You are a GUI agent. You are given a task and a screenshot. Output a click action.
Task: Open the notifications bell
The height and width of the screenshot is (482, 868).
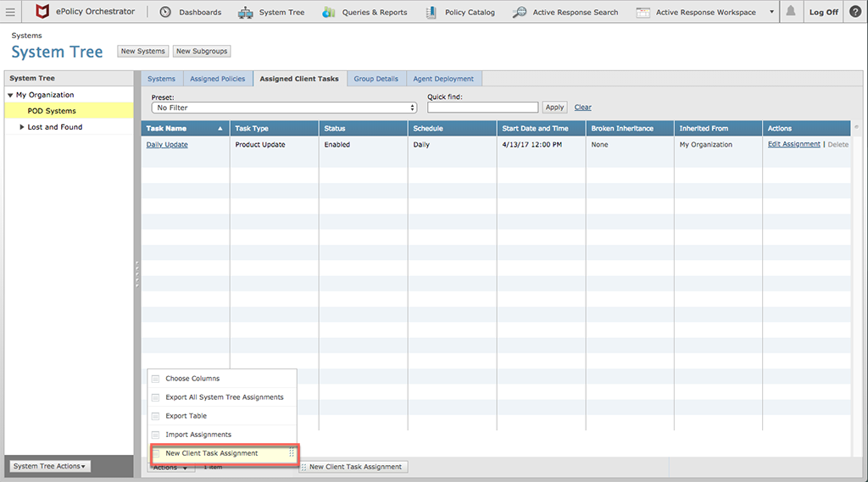(x=791, y=11)
